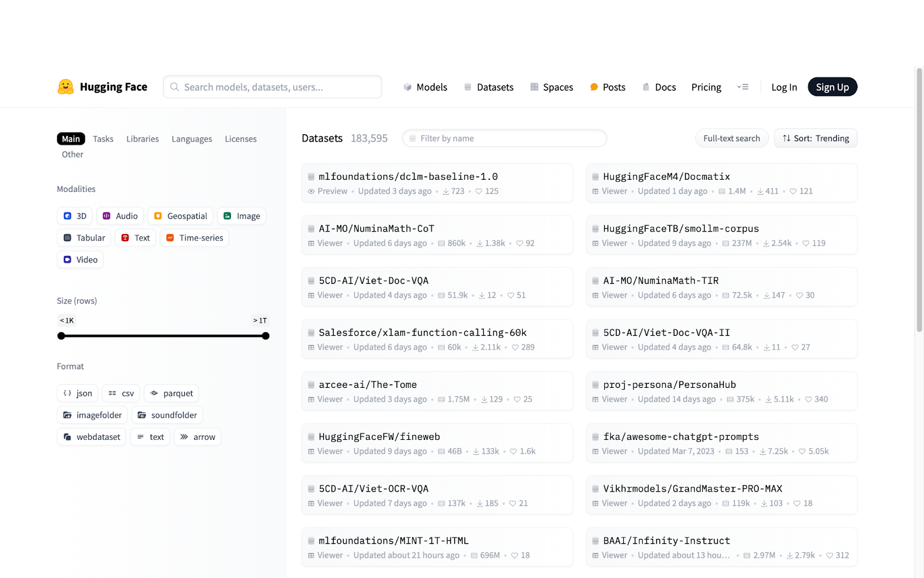
Task: Toggle the 3D modality filter
Action: (74, 216)
